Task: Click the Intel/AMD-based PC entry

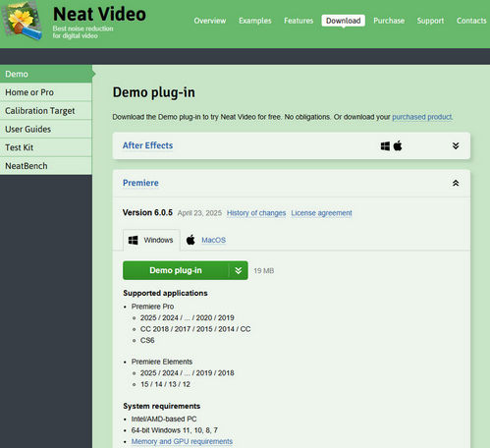Action: [x=164, y=419]
